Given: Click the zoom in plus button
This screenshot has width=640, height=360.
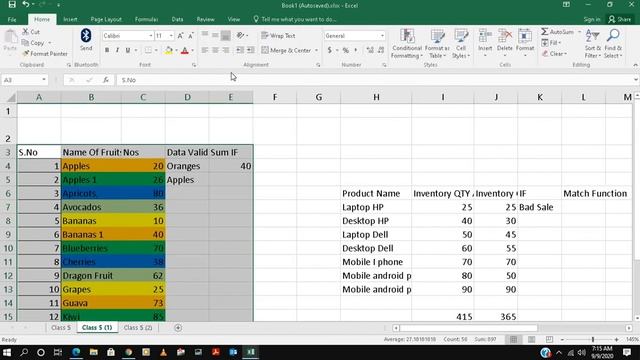Looking at the screenshot, I should tap(616, 340).
